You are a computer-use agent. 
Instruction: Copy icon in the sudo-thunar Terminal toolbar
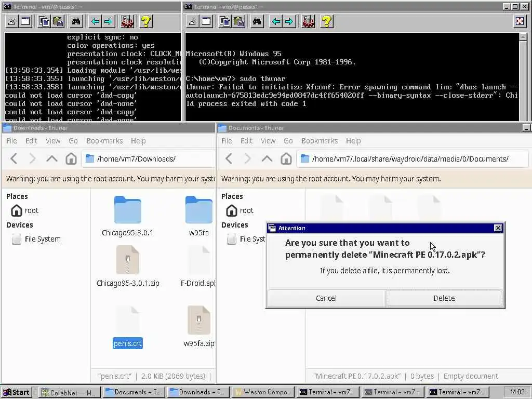tap(225, 21)
